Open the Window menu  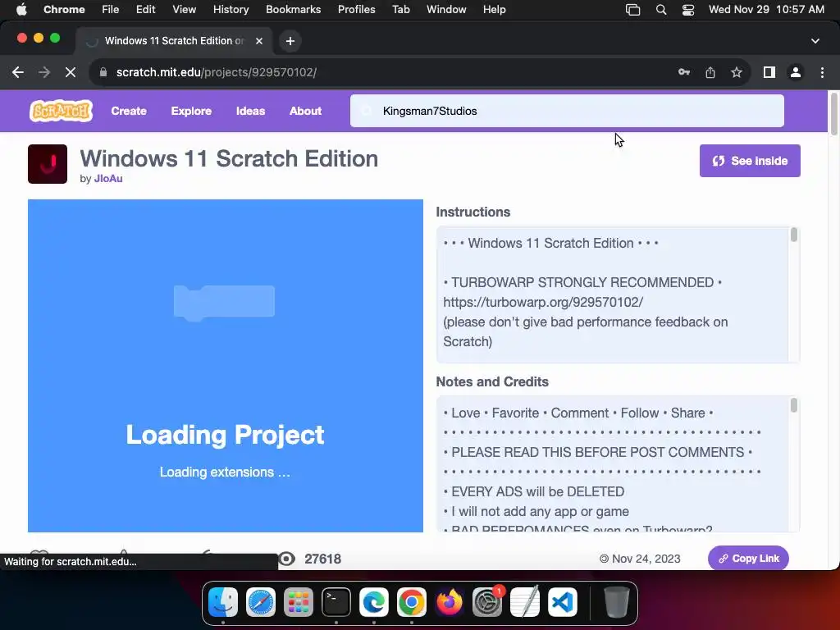tap(446, 10)
